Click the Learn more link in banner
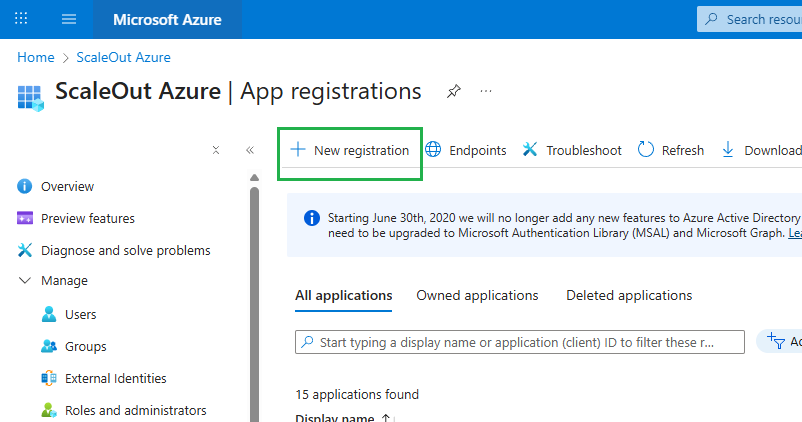 point(795,233)
